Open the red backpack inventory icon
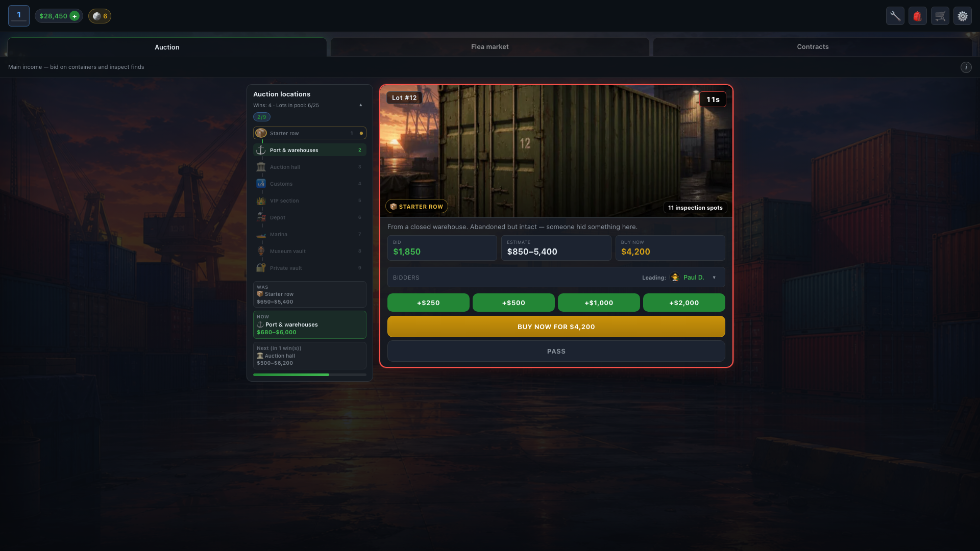 (x=918, y=16)
